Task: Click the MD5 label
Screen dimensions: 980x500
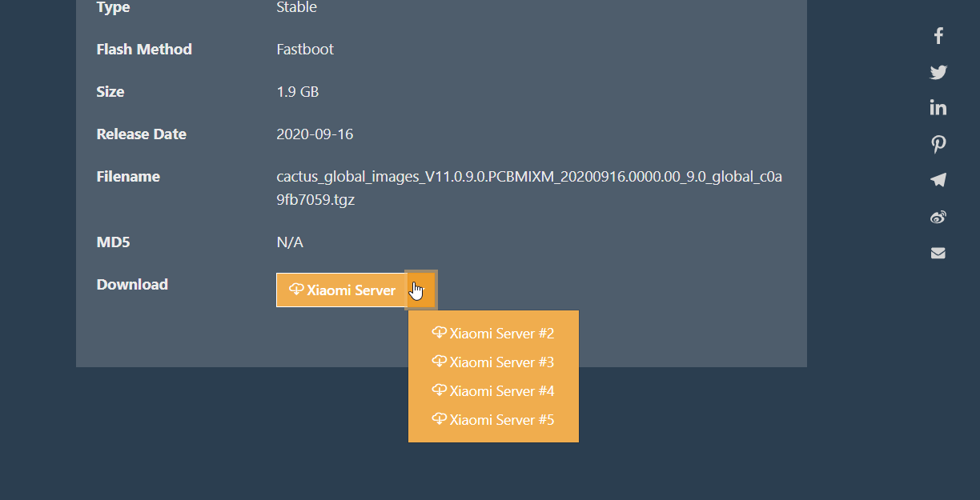Action: pos(113,242)
